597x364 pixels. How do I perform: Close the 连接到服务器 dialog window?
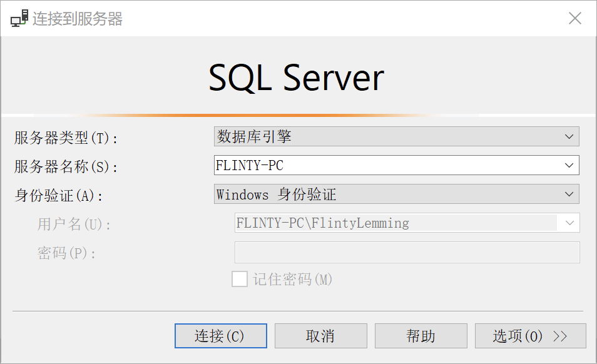[574, 18]
